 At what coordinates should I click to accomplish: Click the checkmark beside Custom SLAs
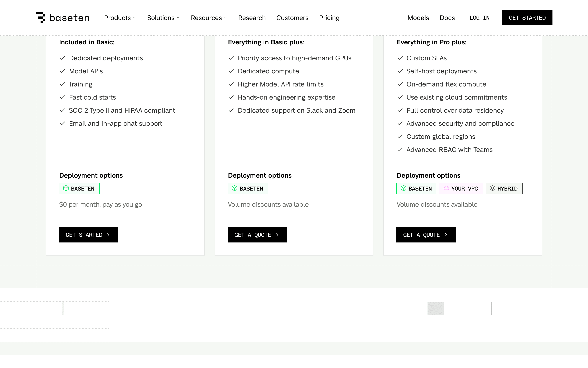400,58
